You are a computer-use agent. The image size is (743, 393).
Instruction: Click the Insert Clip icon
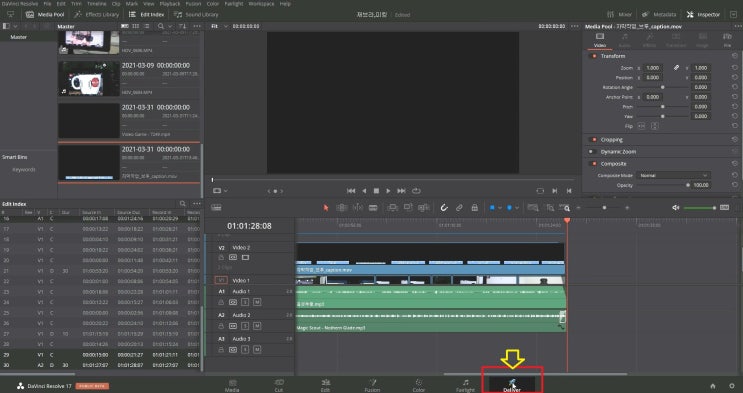tap(392, 208)
